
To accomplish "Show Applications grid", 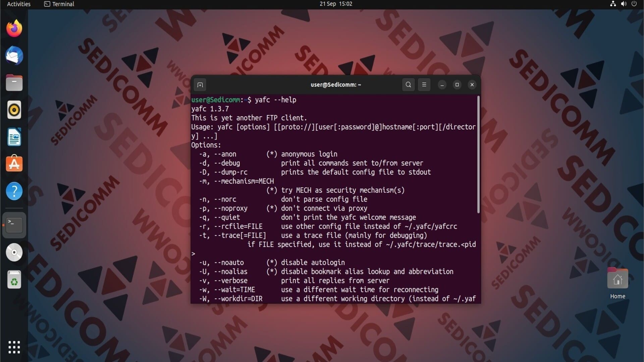I will (14, 347).
